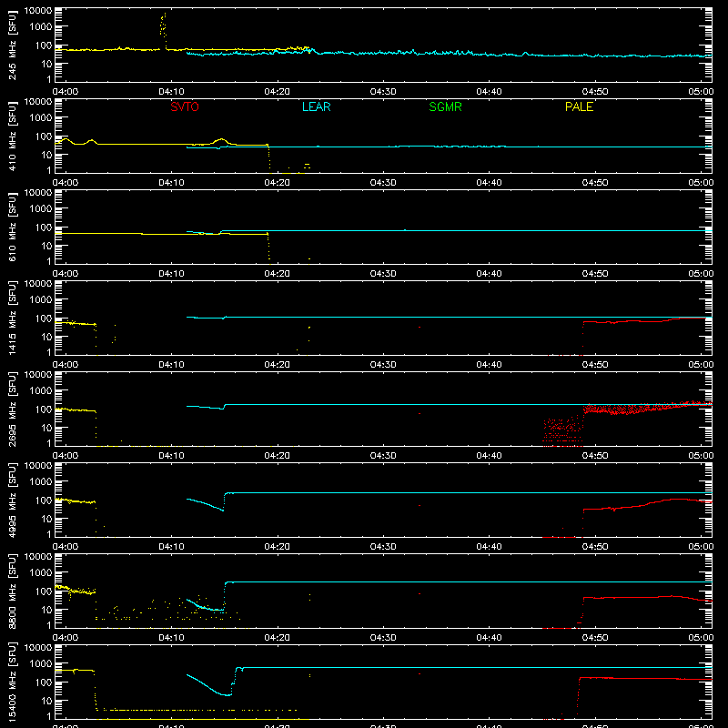
Task: Click the red scattered data cluster in the 2695 MHz panel
Action: pos(562,432)
